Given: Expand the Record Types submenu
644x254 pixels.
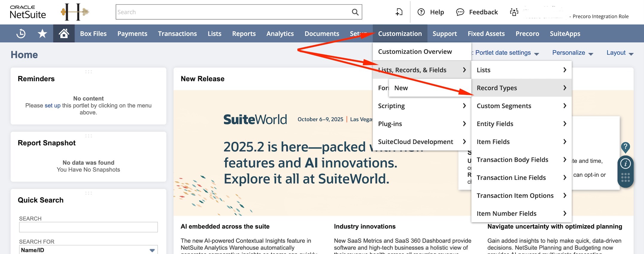Looking at the screenshot, I should tap(521, 88).
